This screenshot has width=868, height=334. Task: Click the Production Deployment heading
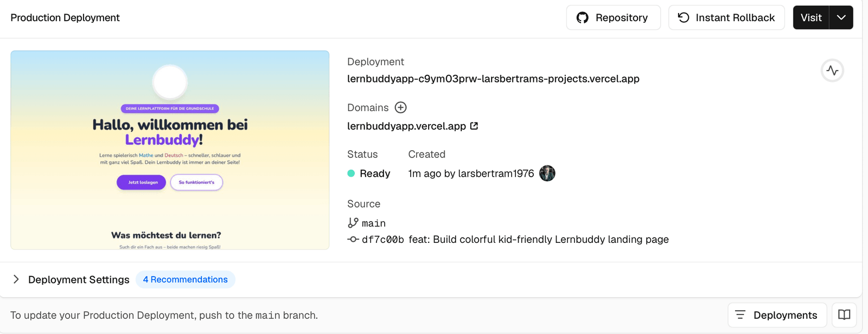point(65,18)
